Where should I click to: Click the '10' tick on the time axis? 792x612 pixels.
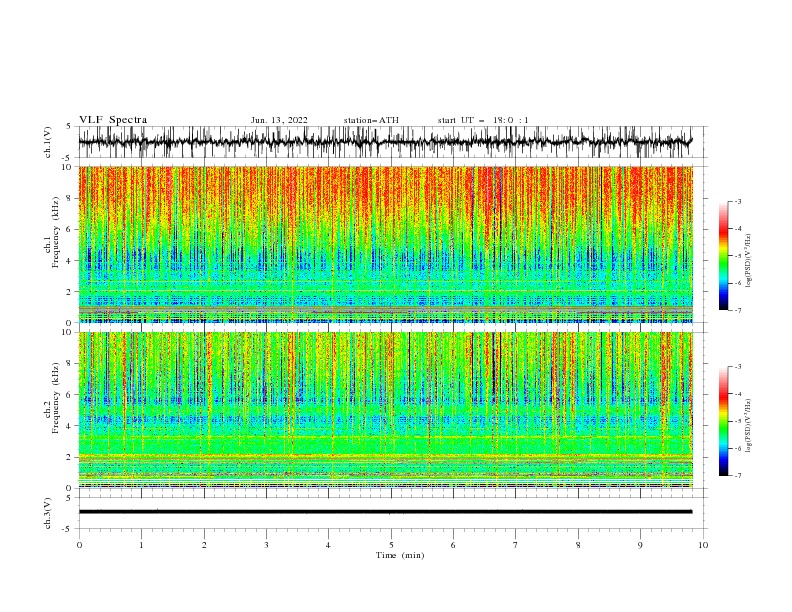(x=703, y=545)
